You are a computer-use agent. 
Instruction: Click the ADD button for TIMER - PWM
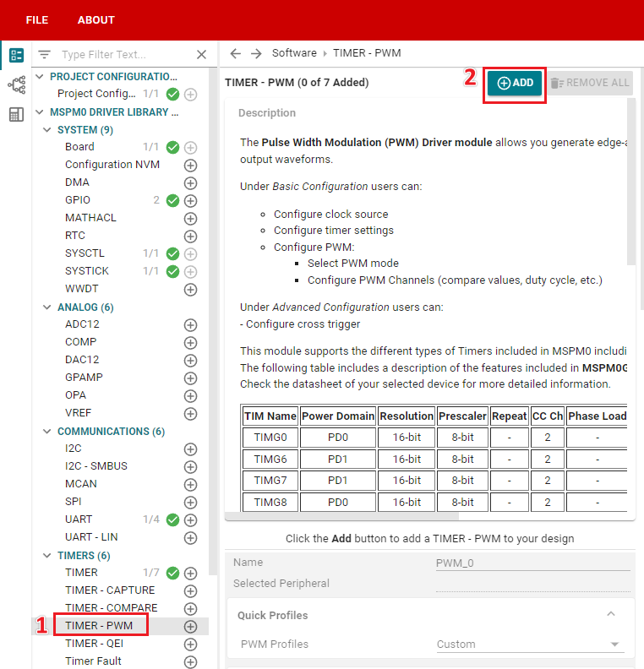coord(515,83)
